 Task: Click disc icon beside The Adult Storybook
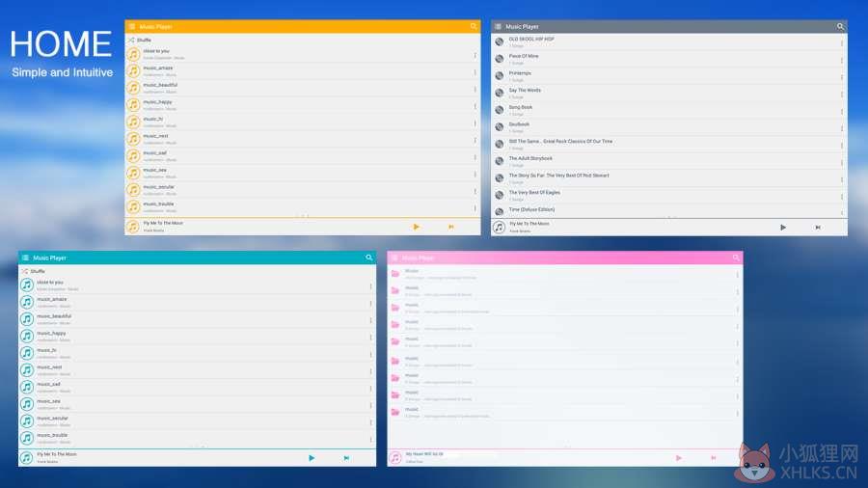click(499, 161)
